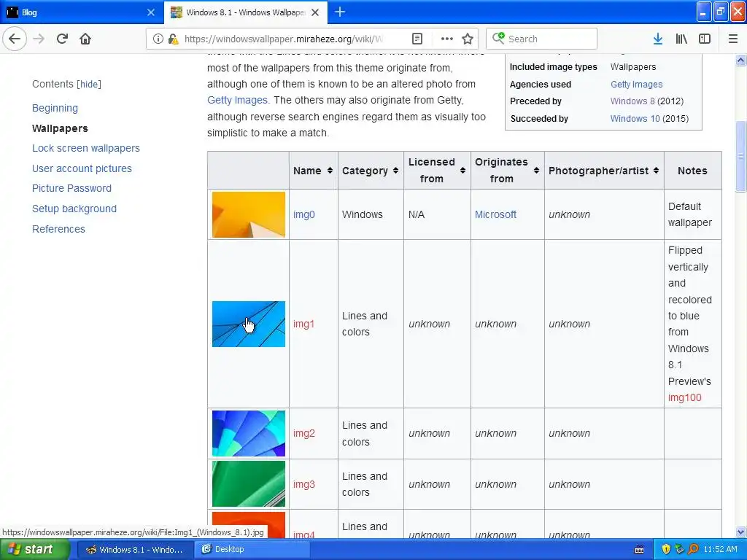Open the downloads panel arrow
The height and width of the screenshot is (560, 747).
(658, 39)
